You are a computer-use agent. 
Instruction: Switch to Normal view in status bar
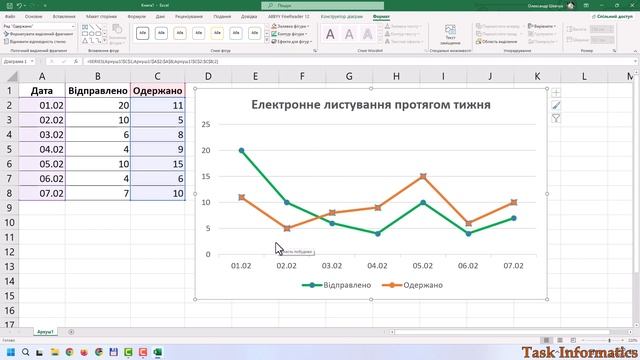pyautogui.click(x=546, y=340)
